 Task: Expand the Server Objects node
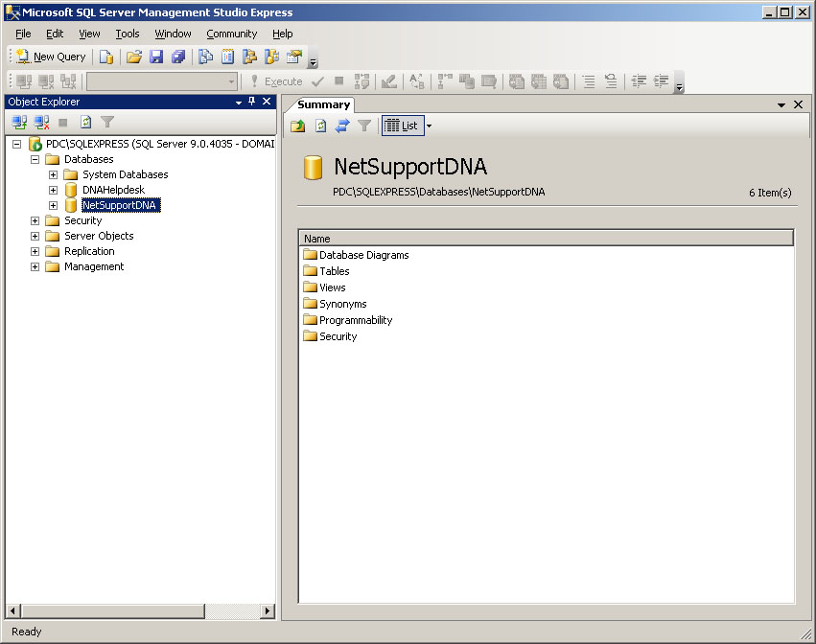click(x=35, y=236)
